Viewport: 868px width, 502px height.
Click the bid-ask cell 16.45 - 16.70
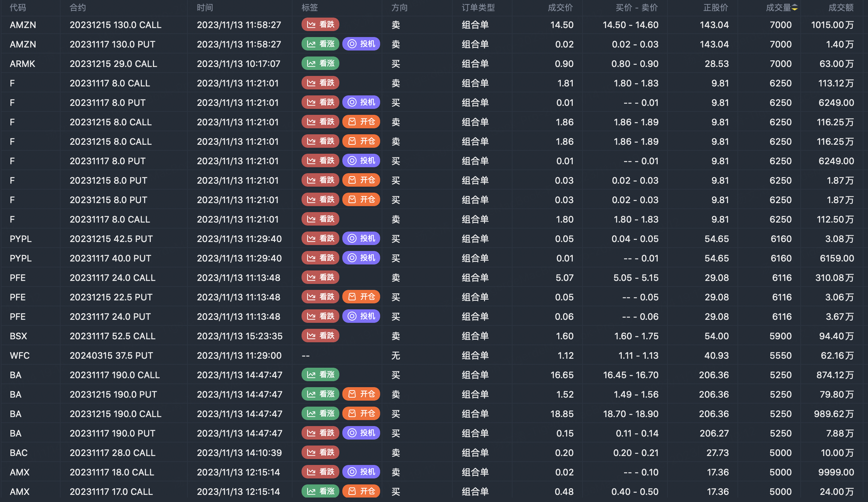pyautogui.click(x=631, y=375)
